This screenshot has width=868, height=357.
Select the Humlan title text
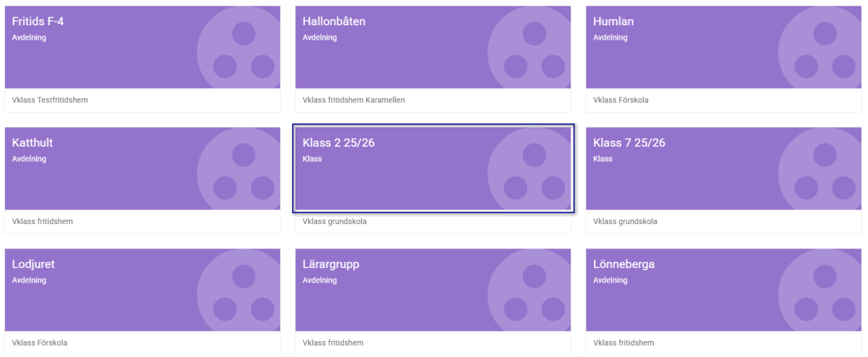pos(613,22)
